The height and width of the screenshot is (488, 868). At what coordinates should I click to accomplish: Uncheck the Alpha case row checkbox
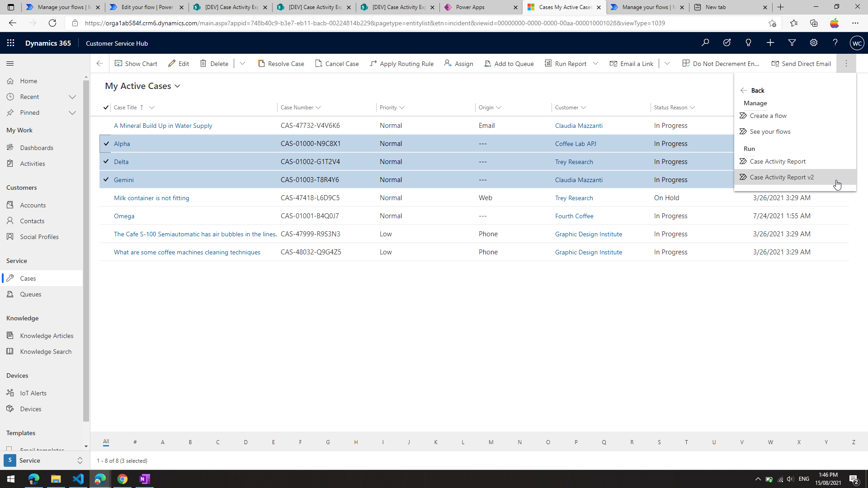(106, 144)
